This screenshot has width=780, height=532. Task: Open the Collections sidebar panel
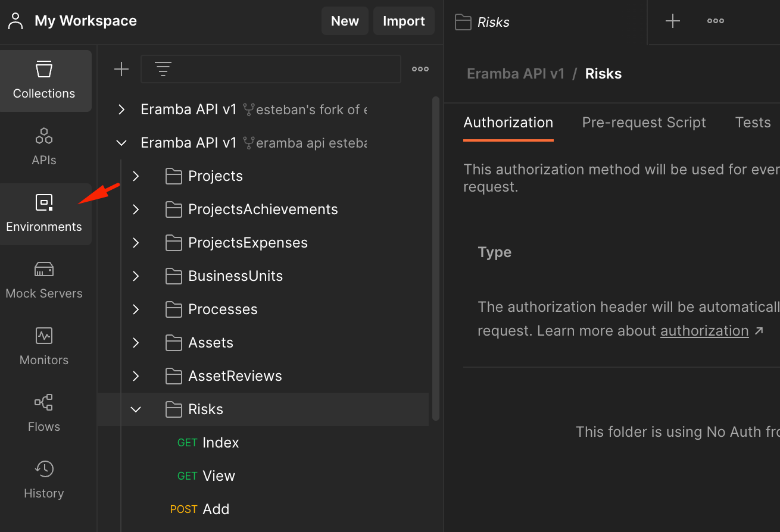tap(44, 80)
